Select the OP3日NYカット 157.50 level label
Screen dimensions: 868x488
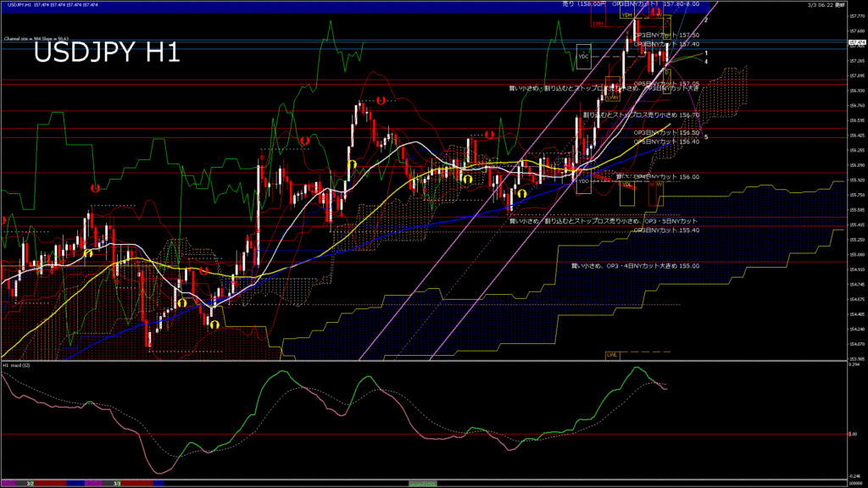666,35
